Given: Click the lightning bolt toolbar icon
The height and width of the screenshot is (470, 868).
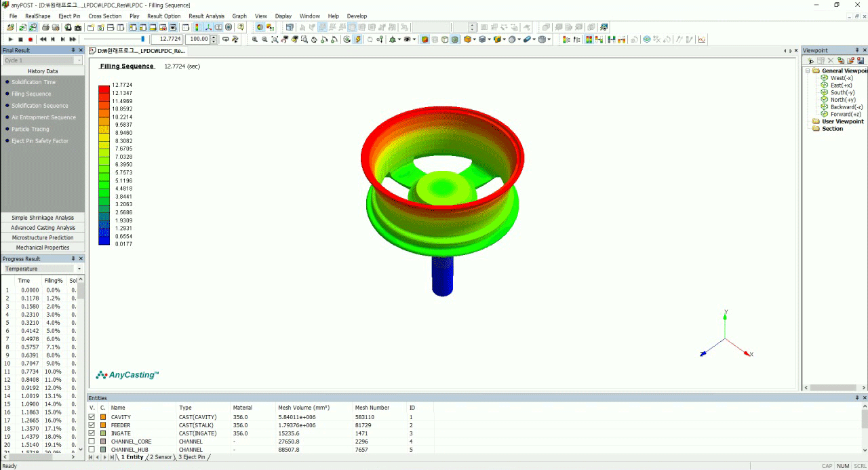Looking at the screenshot, I should point(358,39).
